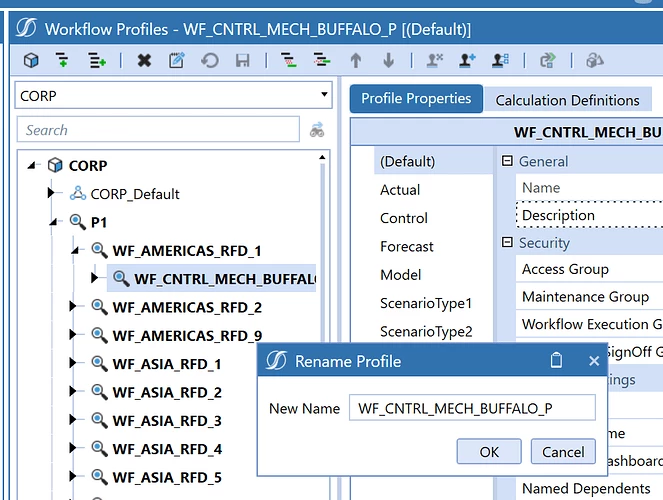Confirm rename with OK button
Viewport: 663px width, 500px height.
tap(489, 451)
